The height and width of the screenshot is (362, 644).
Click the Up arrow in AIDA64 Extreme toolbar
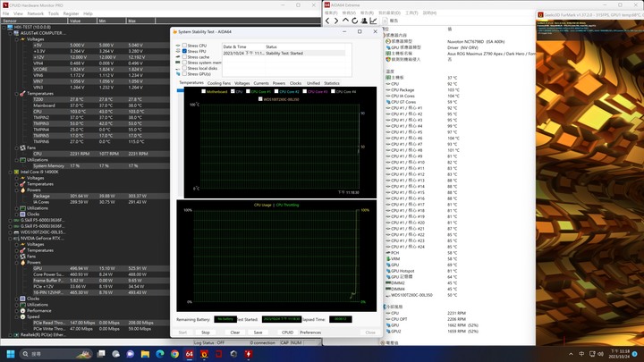point(345,20)
